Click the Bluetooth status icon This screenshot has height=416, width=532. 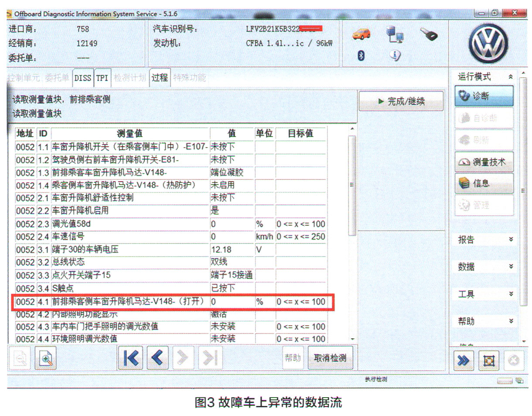[361, 55]
